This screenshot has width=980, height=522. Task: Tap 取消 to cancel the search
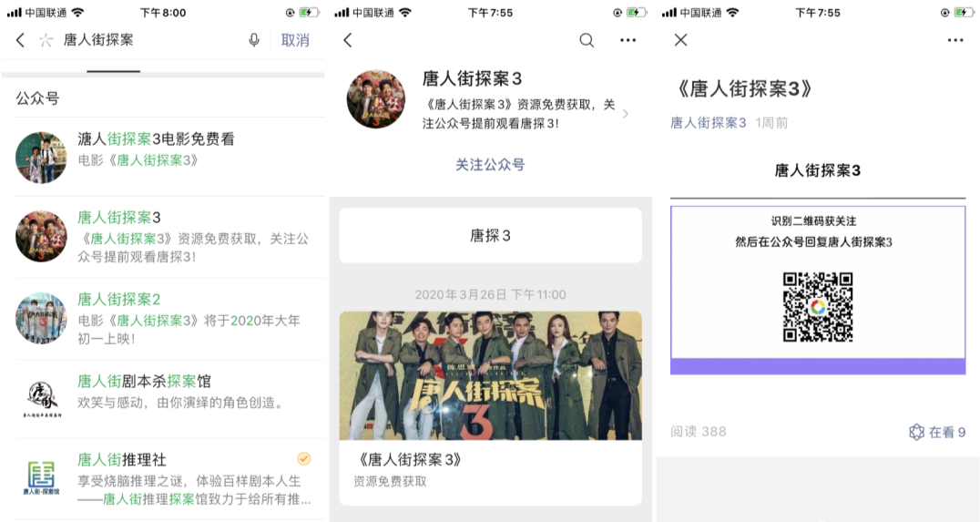click(295, 41)
